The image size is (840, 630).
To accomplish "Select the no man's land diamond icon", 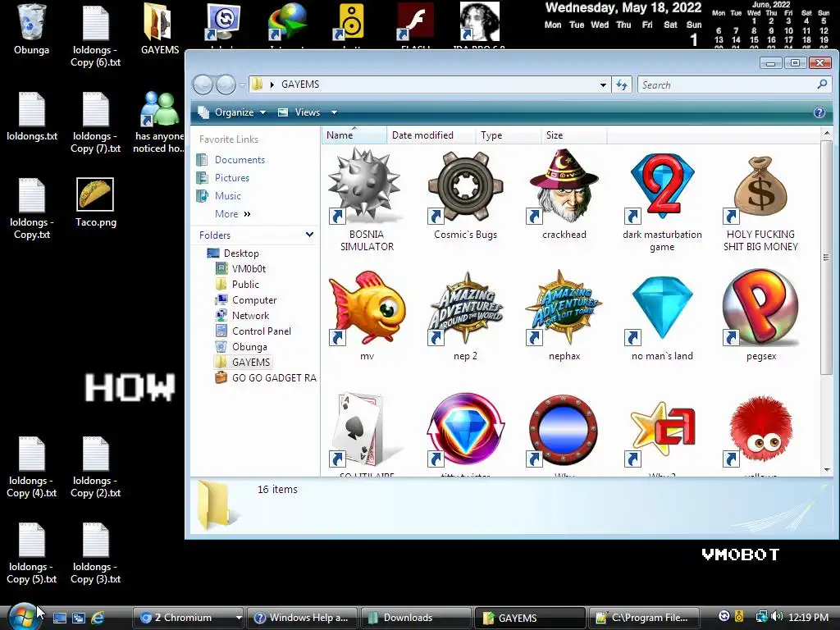I will 662,308.
